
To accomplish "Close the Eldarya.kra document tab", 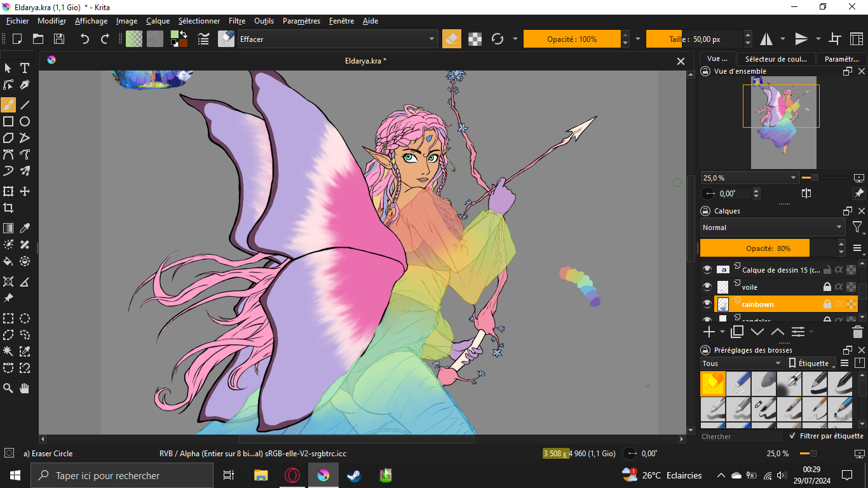I will [x=681, y=61].
